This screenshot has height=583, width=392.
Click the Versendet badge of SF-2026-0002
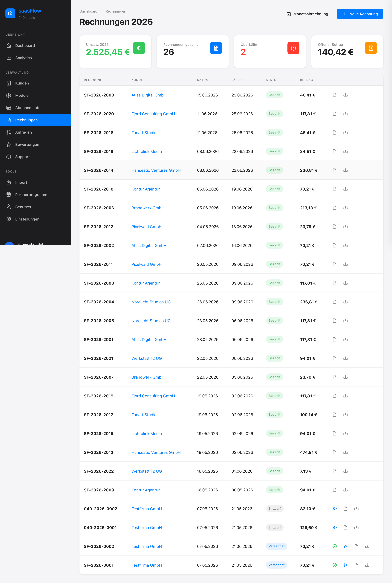click(276, 546)
